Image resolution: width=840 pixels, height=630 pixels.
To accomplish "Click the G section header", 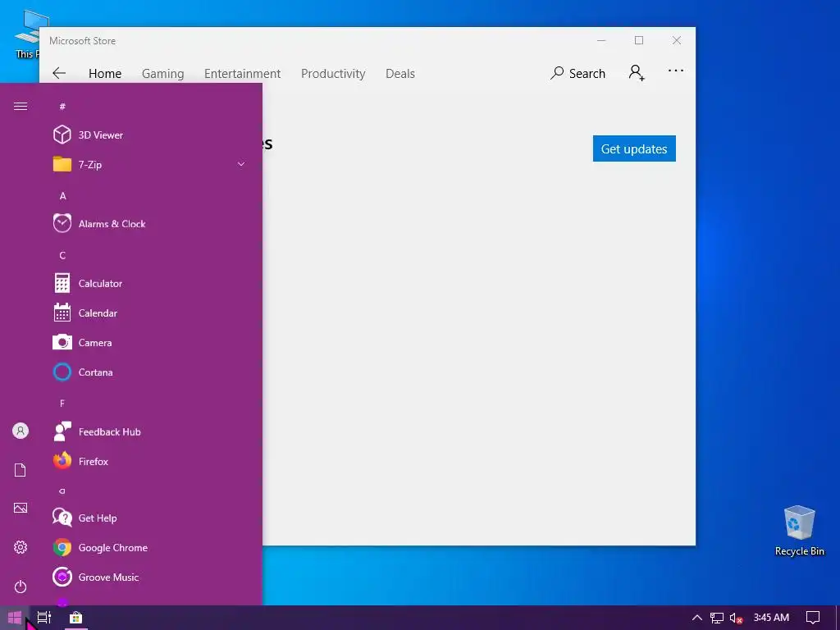I will 62,491.
